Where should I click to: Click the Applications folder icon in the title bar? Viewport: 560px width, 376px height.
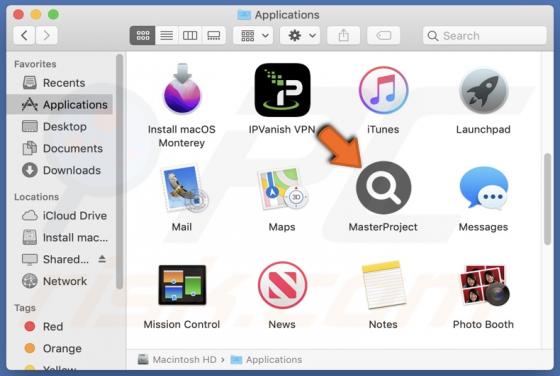[x=244, y=15]
